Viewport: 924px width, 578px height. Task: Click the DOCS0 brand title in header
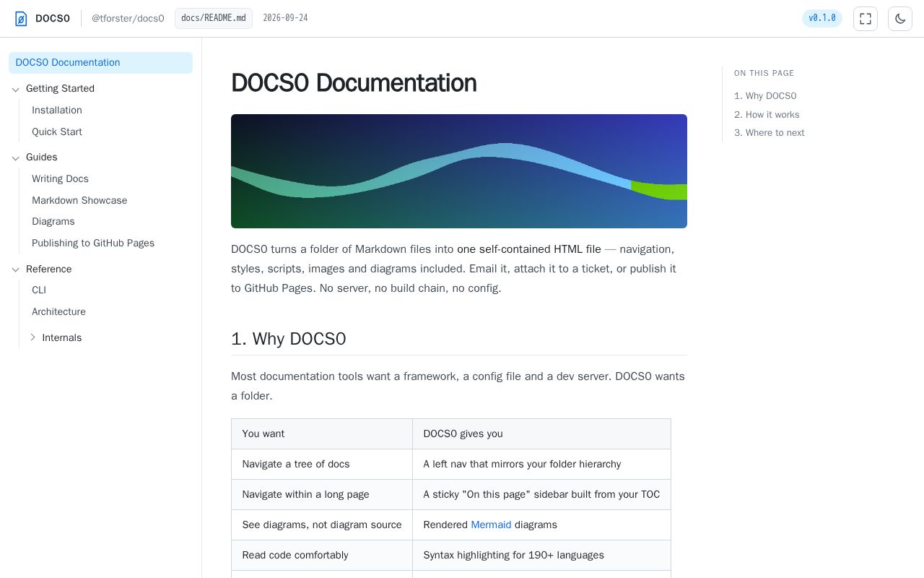pos(53,19)
